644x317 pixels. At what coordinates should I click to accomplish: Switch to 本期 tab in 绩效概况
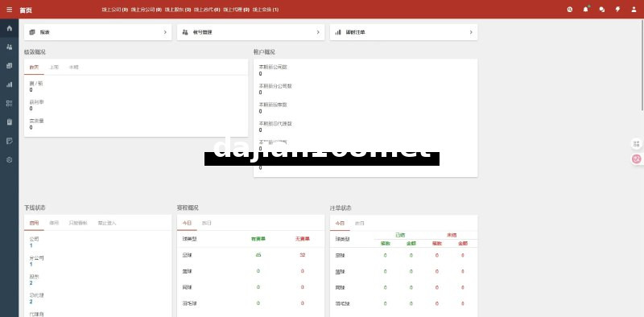[x=73, y=67]
